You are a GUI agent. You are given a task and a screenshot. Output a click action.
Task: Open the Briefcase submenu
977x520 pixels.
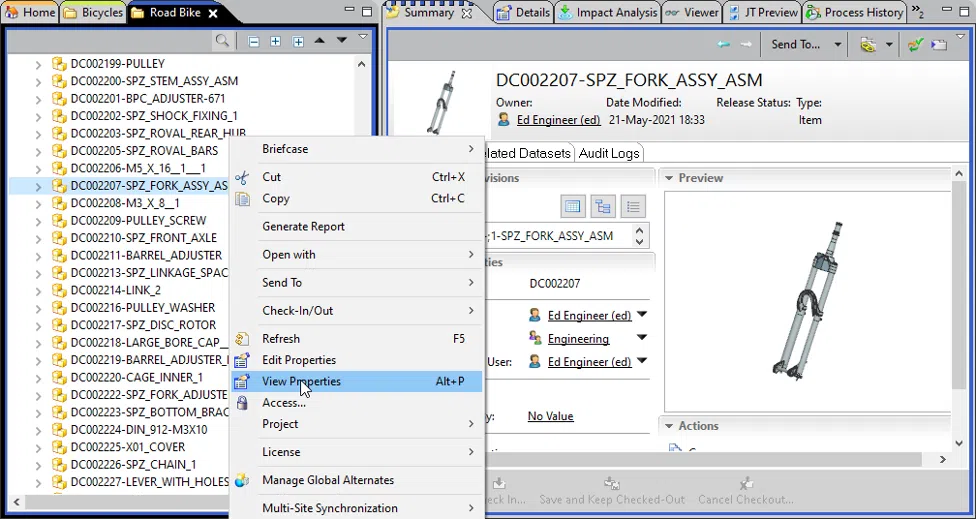click(357, 149)
